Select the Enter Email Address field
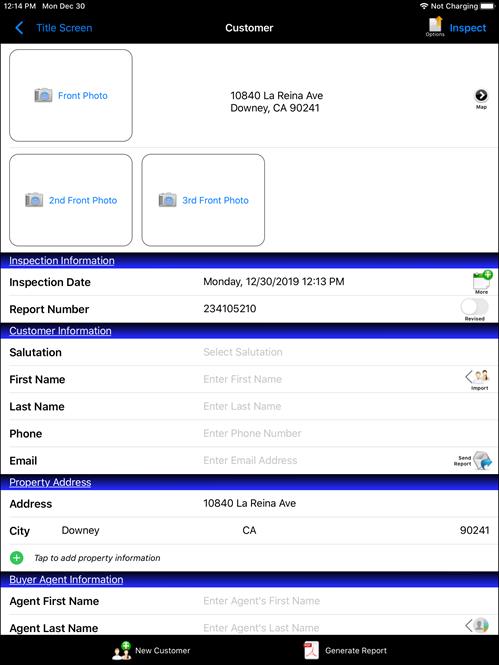This screenshot has width=499, height=665. coord(250,461)
